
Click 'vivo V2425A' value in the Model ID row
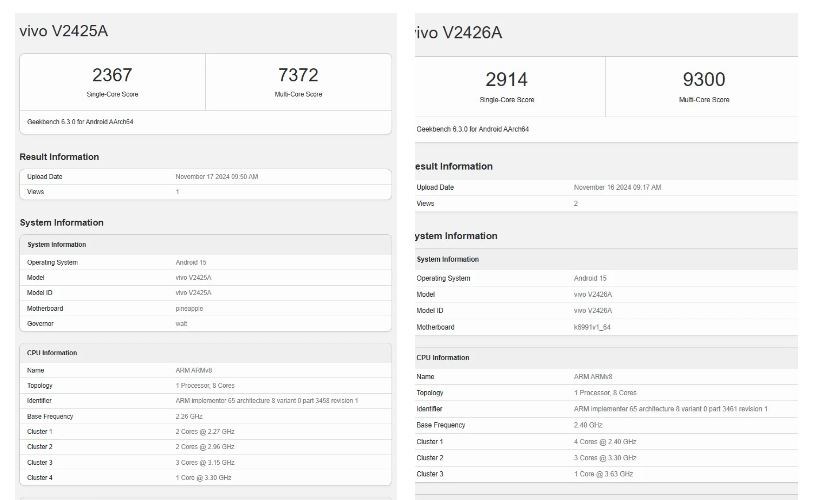[x=194, y=293]
